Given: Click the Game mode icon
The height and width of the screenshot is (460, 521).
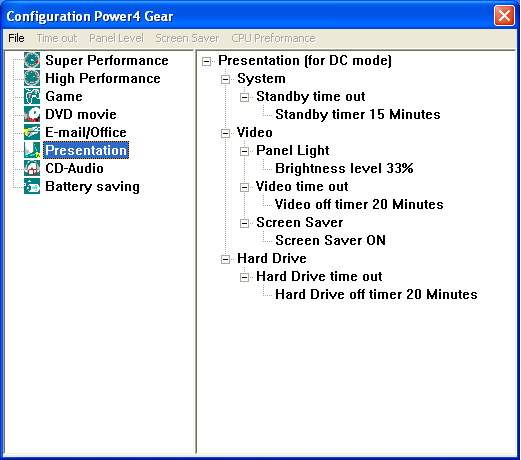Looking at the screenshot, I should 32,96.
